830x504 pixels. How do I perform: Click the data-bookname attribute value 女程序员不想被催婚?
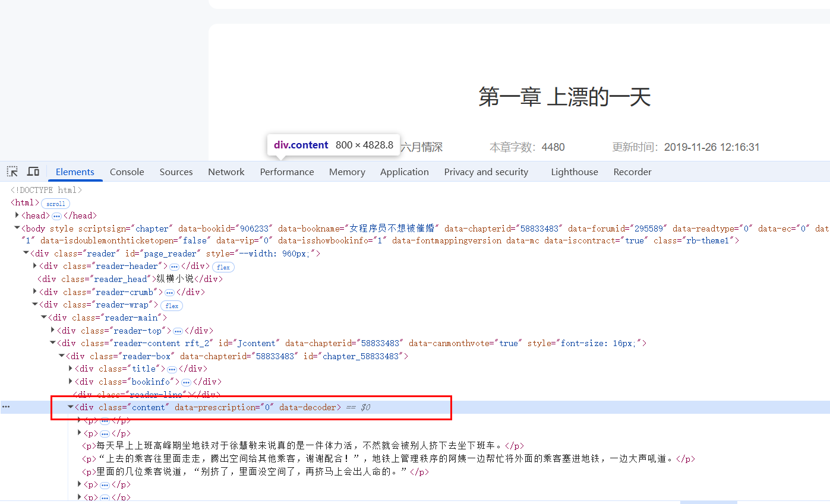392,229
